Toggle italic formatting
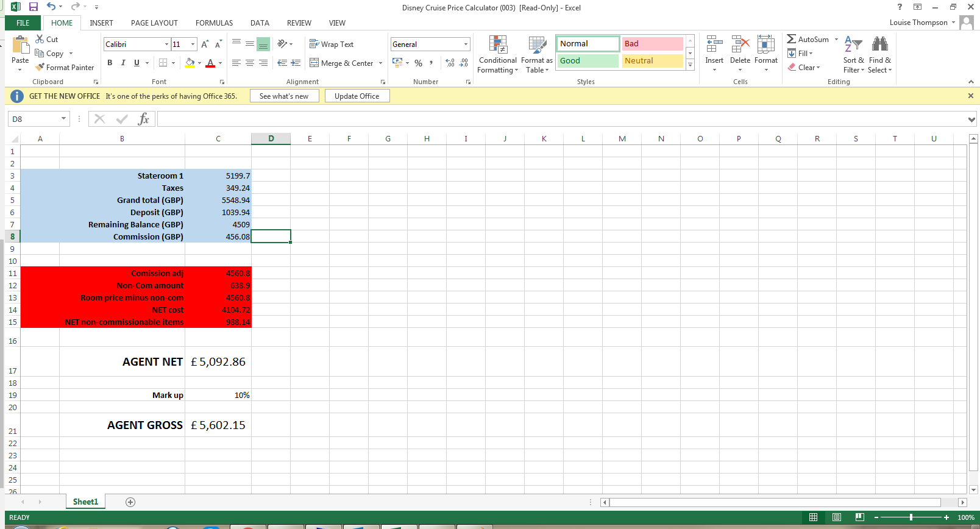 click(x=123, y=63)
